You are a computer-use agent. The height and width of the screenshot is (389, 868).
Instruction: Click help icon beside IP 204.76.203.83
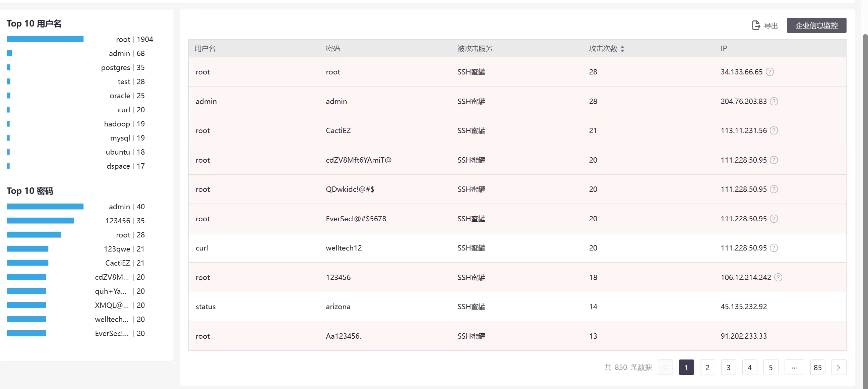pyautogui.click(x=774, y=101)
